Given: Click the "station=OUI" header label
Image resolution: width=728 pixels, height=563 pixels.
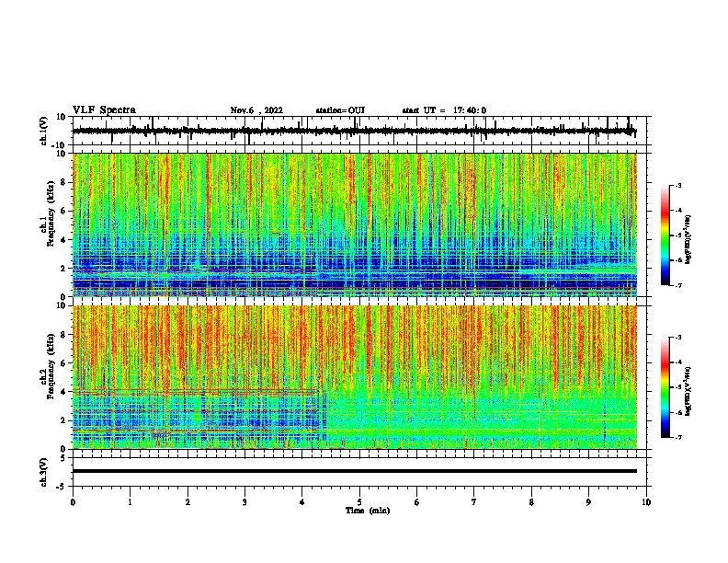Looking at the screenshot, I should [340, 110].
